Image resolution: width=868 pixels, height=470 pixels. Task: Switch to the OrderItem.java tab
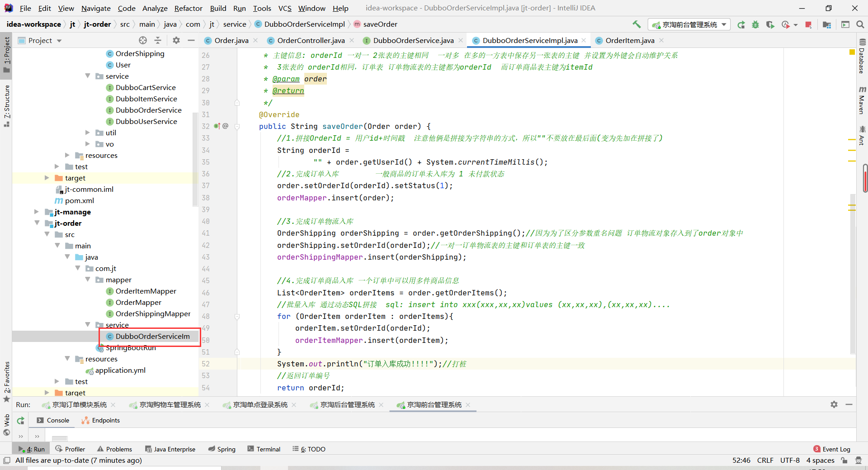(x=630, y=40)
